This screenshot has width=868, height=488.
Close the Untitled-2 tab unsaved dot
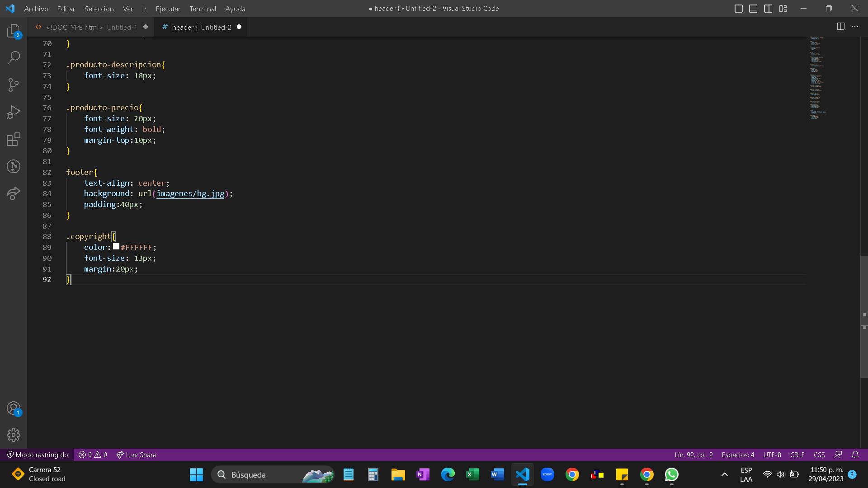(239, 27)
